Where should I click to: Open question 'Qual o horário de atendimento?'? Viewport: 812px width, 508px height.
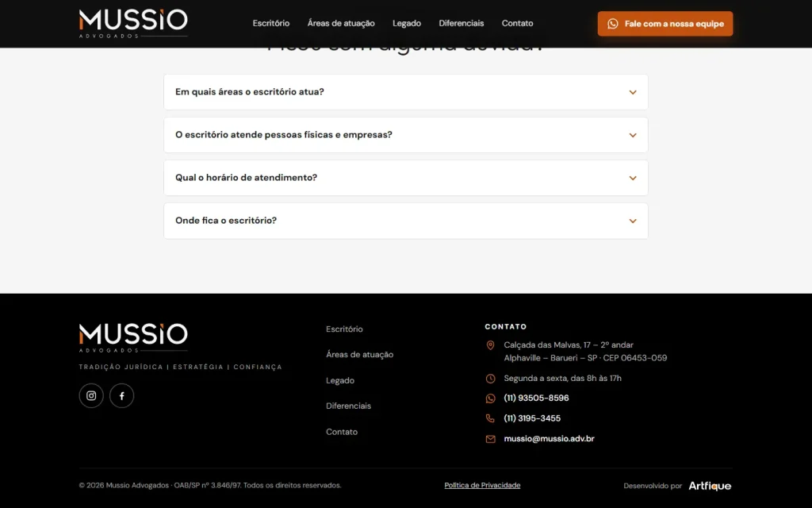click(405, 179)
